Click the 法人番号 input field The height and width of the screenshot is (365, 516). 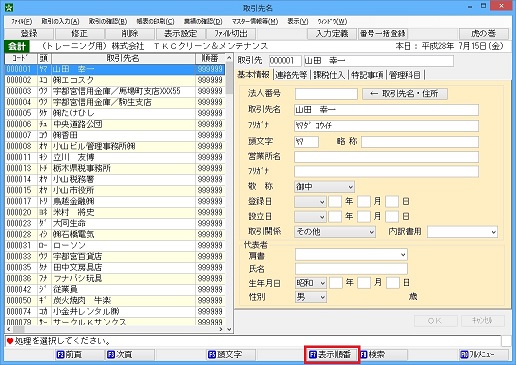(326, 94)
